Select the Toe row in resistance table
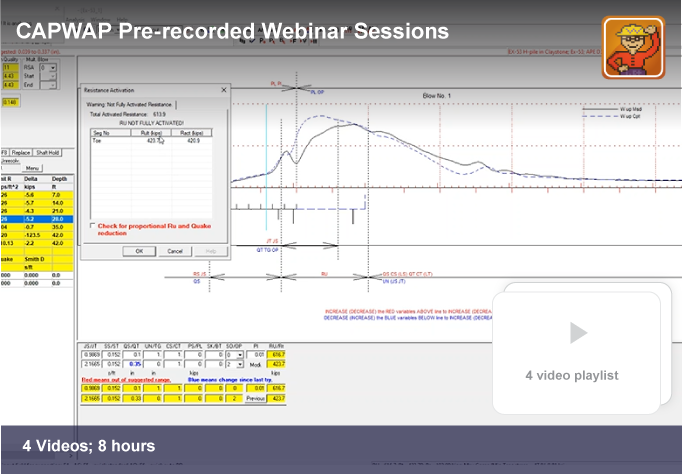 pos(151,141)
